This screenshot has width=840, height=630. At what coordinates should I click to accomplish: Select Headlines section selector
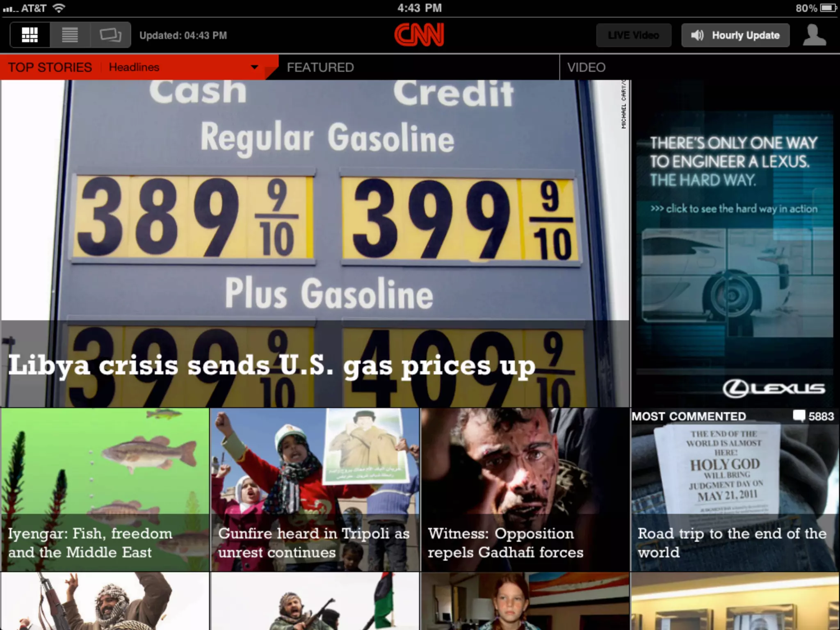click(134, 67)
